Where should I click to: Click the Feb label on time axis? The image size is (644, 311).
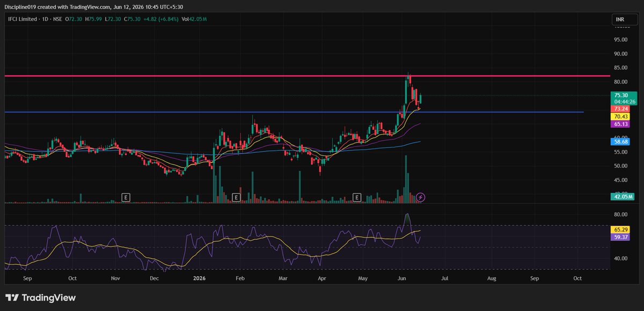240,279
